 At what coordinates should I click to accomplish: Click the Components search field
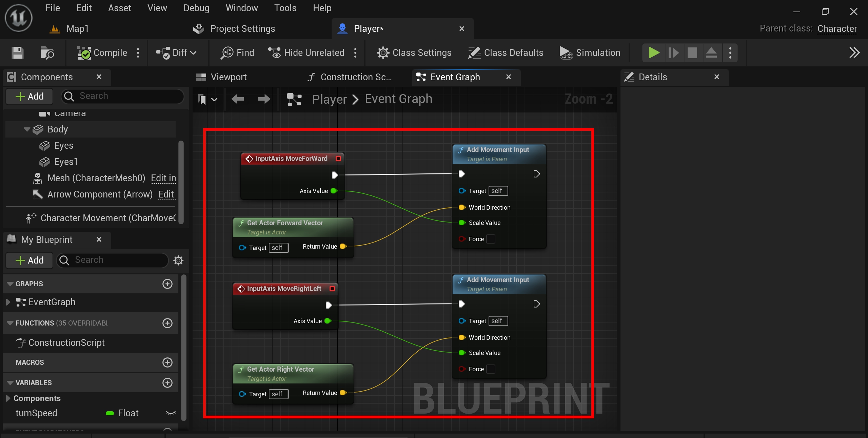(123, 96)
